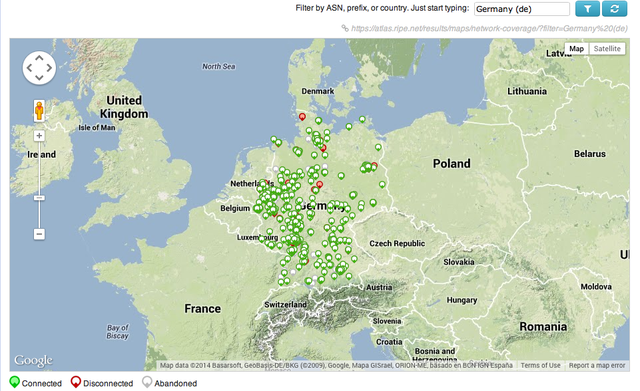Click the zoom slider handle
The height and width of the screenshot is (391, 640).
coord(39,198)
